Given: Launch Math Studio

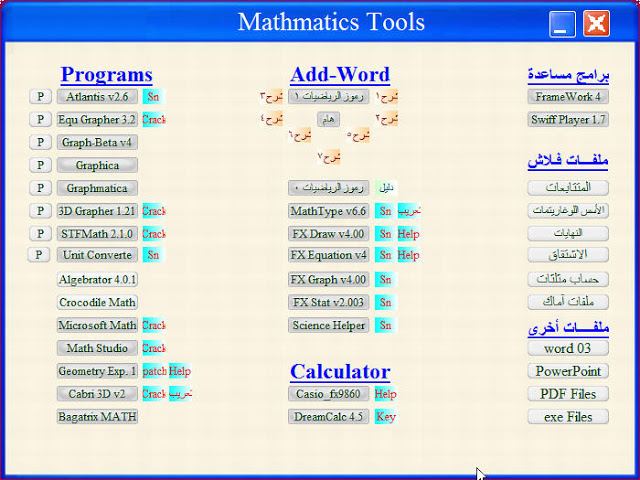Looking at the screenshot, I should (x=97, y=348).
